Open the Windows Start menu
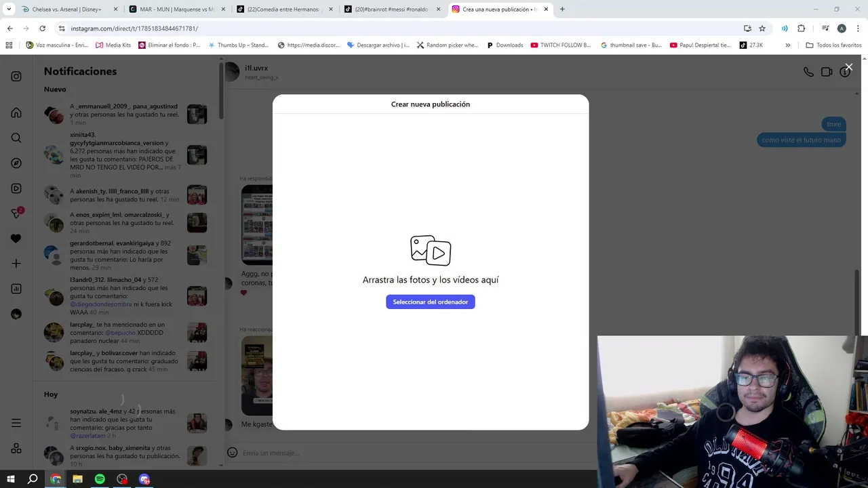868x488 pixels. tap(11, 479)
